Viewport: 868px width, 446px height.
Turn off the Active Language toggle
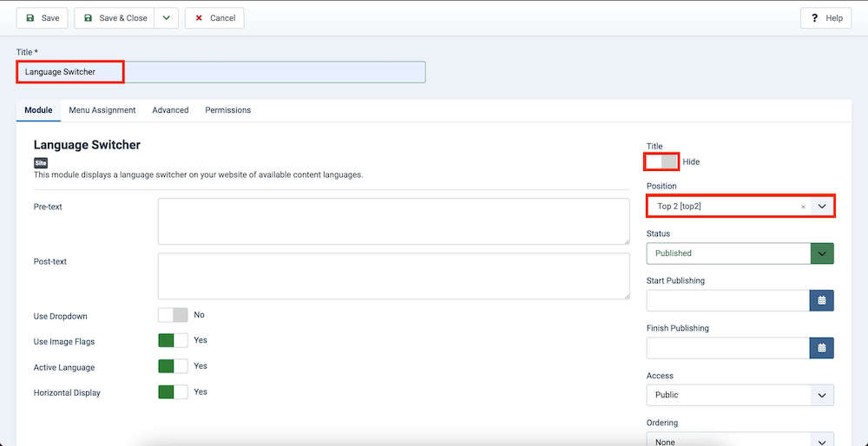(x=173, y=367)
